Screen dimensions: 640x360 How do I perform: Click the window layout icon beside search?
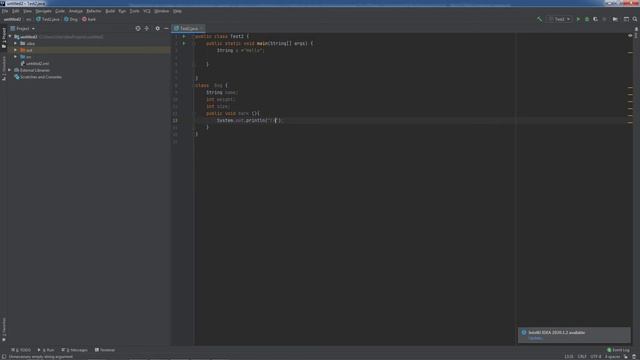tap(626, 19)
